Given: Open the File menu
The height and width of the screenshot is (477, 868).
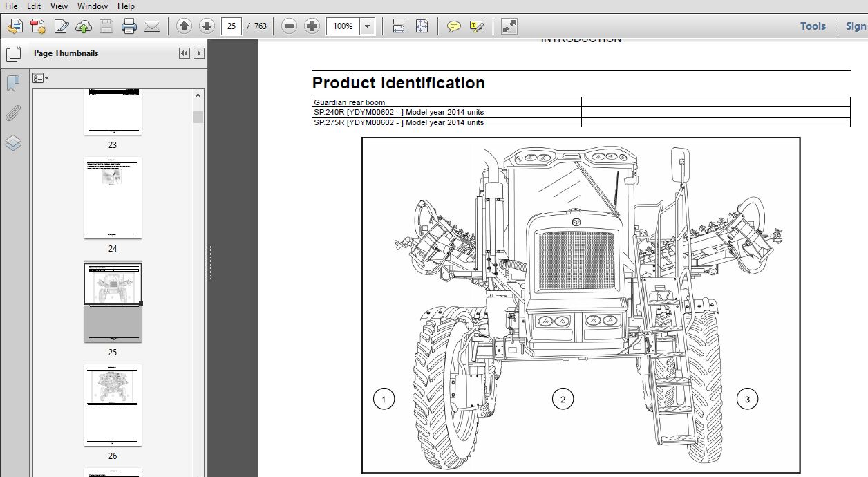Looking at the screenshot, I should 11,6.
